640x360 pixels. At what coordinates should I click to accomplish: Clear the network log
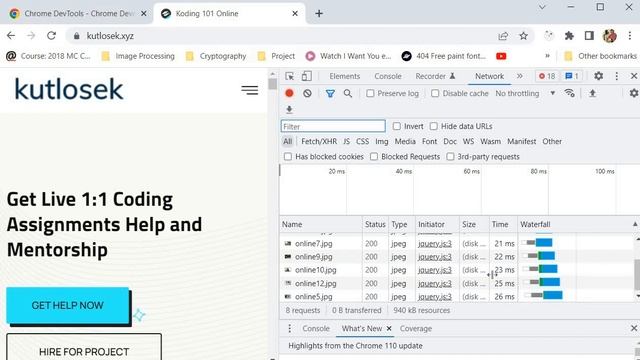307,93
